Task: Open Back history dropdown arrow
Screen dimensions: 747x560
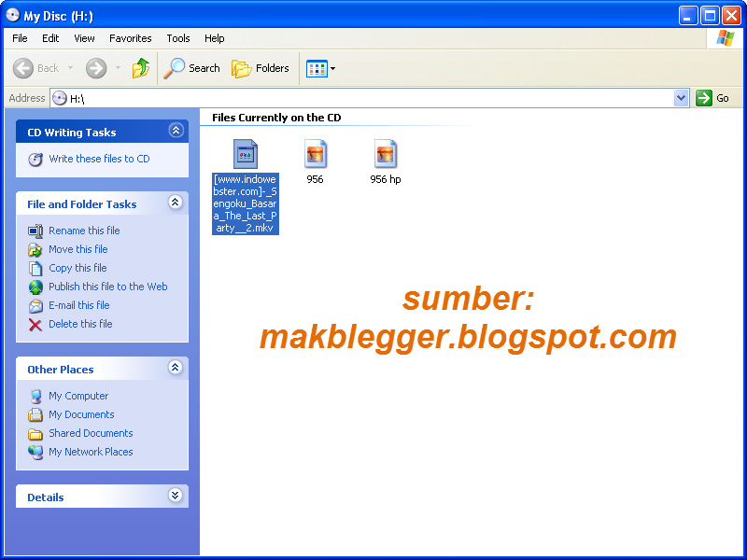Action: click(71, 68)
